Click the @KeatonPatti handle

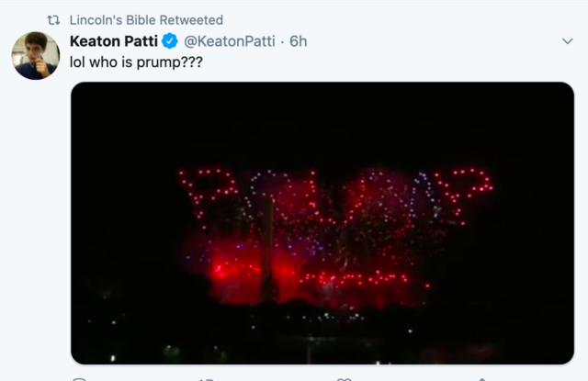click(230, 41)
